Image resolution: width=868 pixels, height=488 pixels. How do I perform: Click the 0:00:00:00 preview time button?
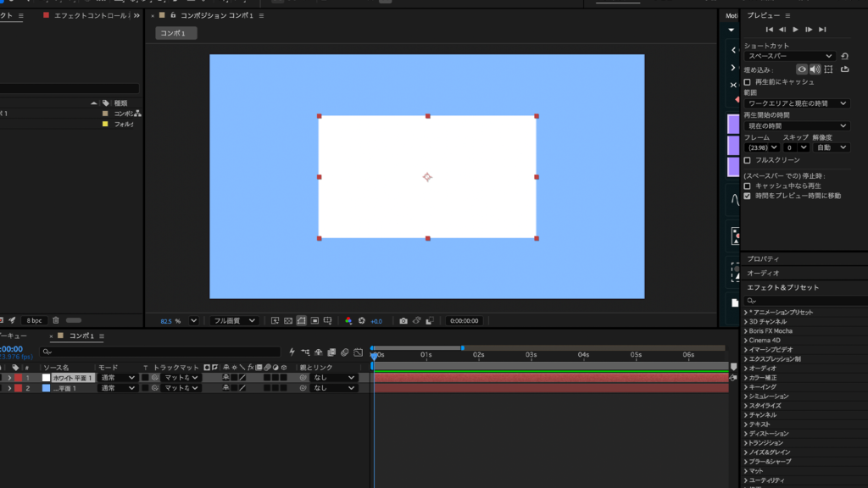point(465,321)
